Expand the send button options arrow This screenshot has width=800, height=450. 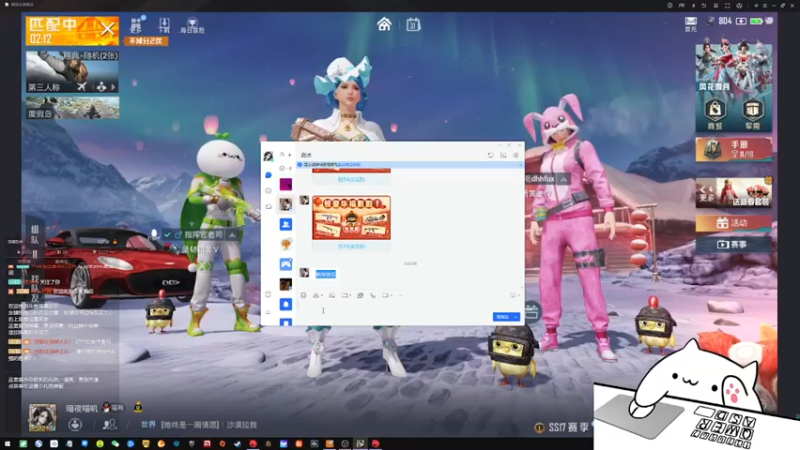tap(516, 317)
